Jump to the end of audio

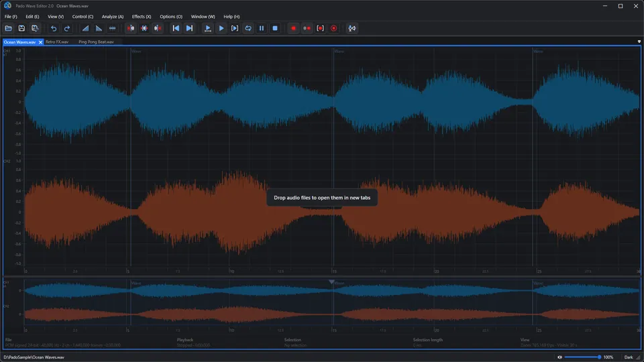click(189, 28)
